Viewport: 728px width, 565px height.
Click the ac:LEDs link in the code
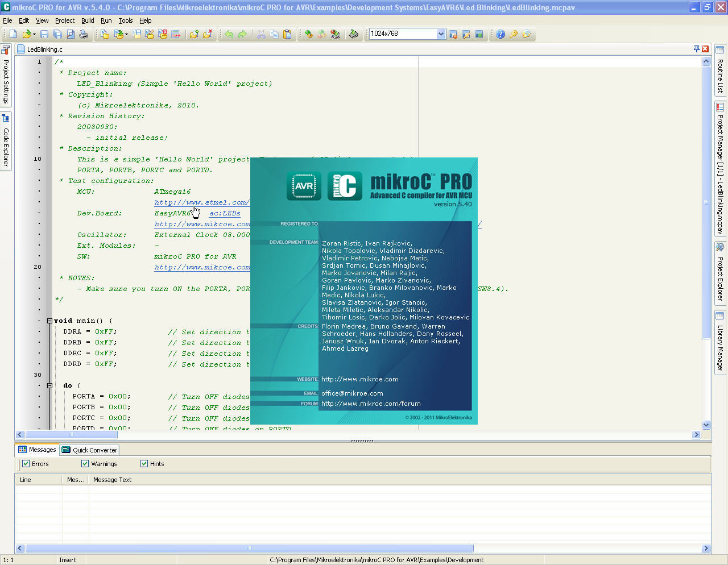tap(225, 213)
